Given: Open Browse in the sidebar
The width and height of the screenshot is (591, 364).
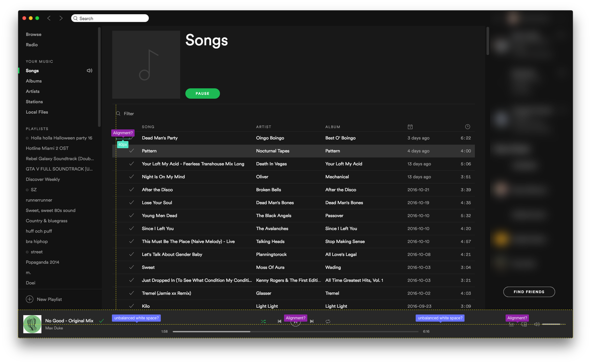Looking at the screenshot, I should tap(33, 34).
